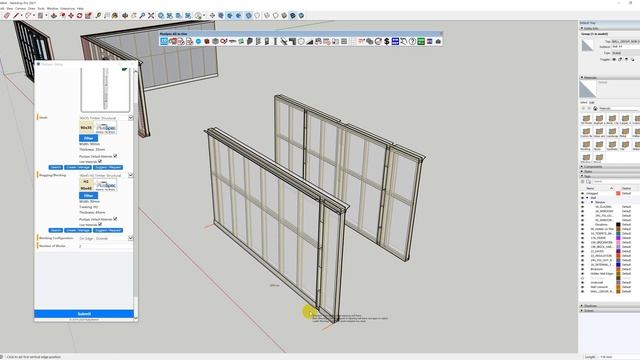The image size is (640, 360).
Task: Select the Scale tool
Action: tap(88, 16)
